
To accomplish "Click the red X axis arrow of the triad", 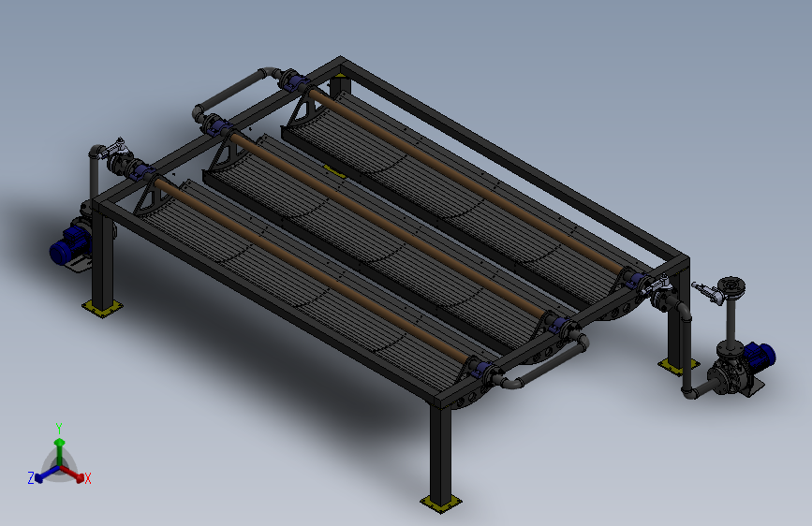I will tap(73, 474).
